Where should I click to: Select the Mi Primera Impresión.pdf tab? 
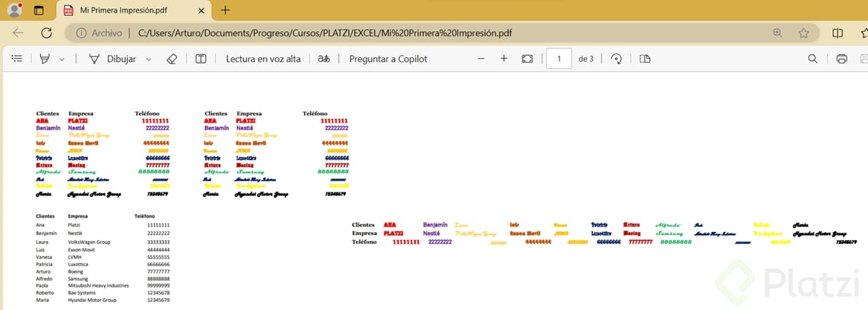135,10
